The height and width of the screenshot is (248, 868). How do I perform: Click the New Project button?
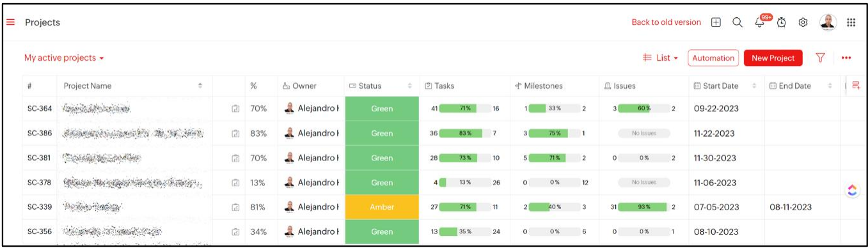coord(773,58)
